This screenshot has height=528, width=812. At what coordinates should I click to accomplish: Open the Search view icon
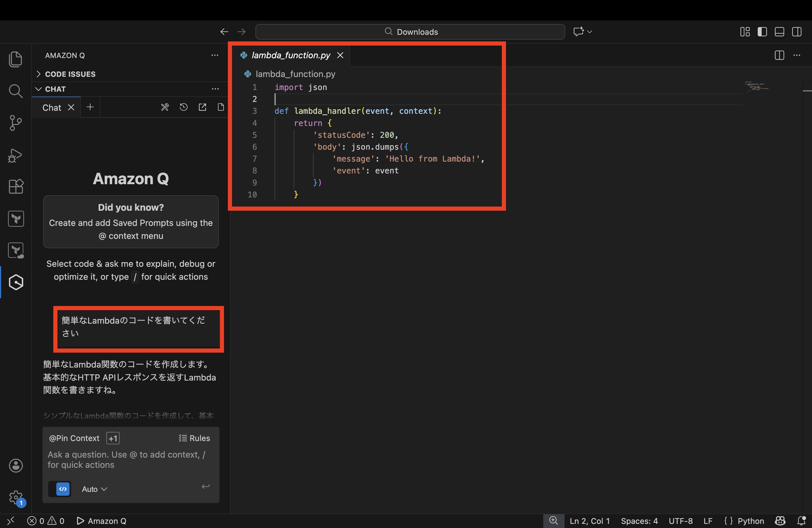point(15,91)
